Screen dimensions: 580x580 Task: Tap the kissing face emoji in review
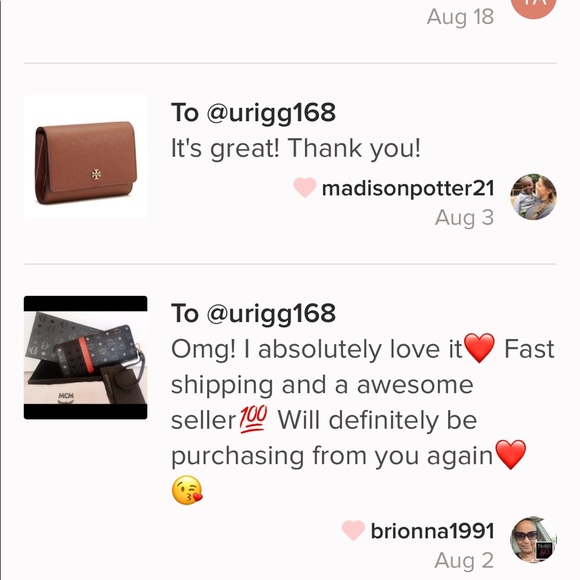point(187,490)
